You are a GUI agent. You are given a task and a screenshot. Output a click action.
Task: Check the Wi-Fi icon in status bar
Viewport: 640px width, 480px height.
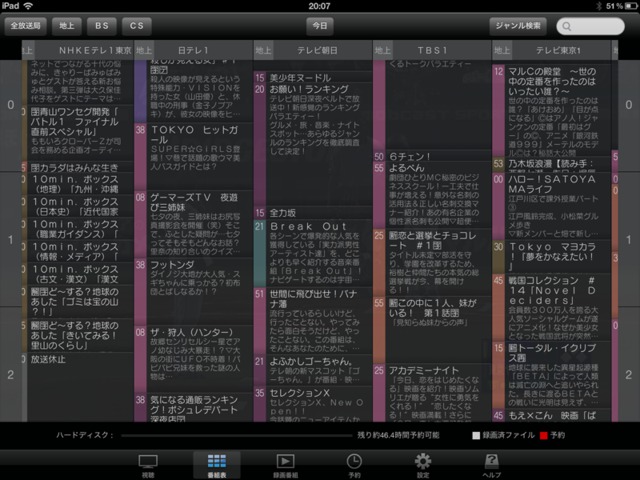[28, 6]
